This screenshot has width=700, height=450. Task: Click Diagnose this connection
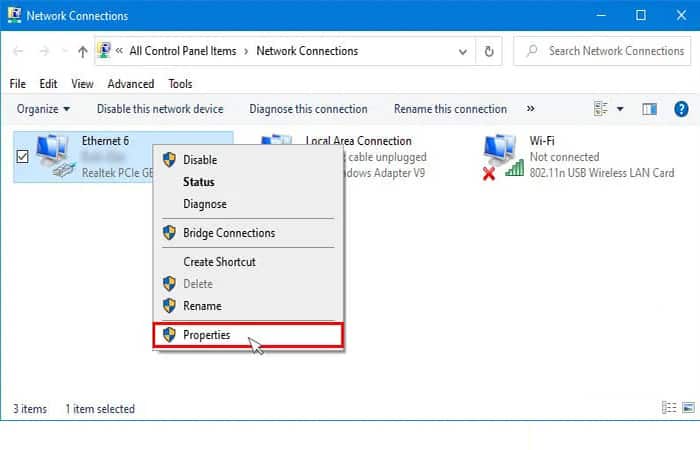(308, 109)
